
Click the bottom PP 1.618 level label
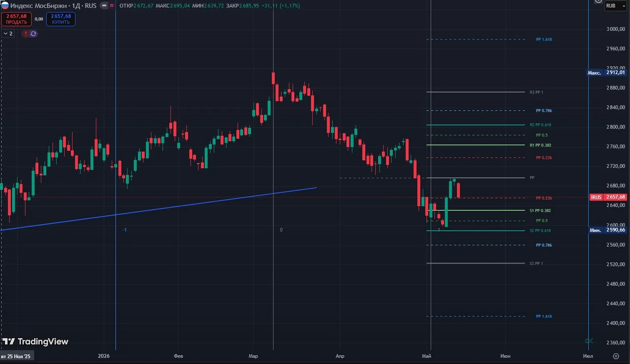point(544,316)
